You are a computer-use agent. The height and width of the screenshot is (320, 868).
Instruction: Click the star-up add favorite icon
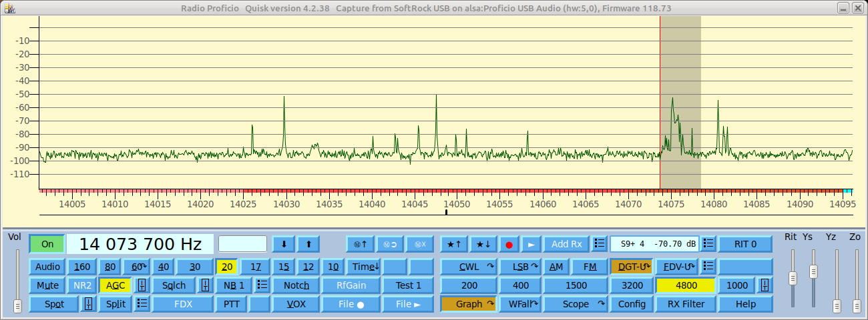tap(453, 244)
